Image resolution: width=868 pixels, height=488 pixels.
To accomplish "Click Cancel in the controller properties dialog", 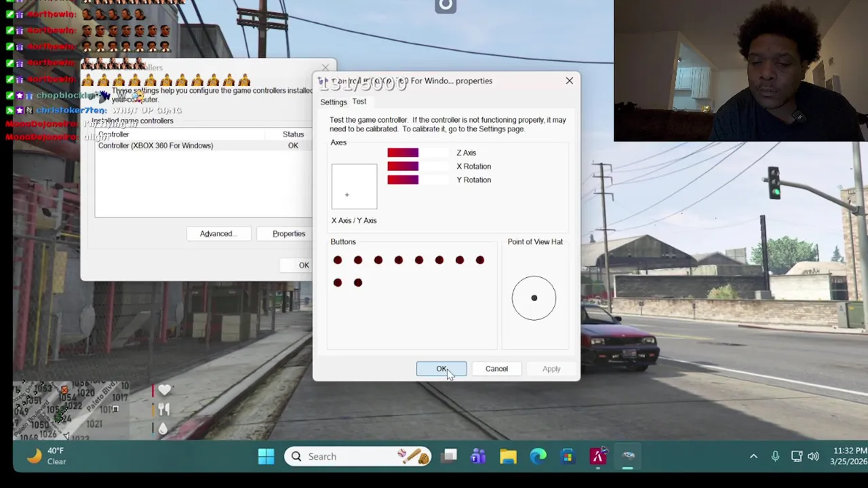I will point(496,369).
